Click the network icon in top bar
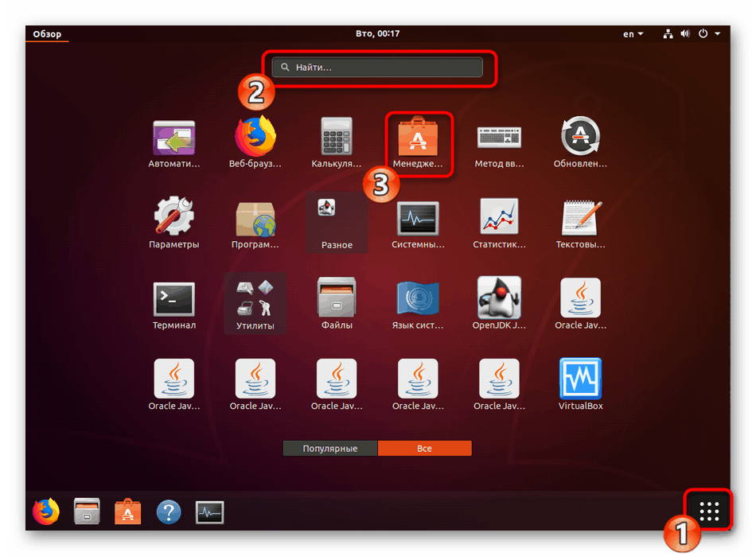 (668, 33)
